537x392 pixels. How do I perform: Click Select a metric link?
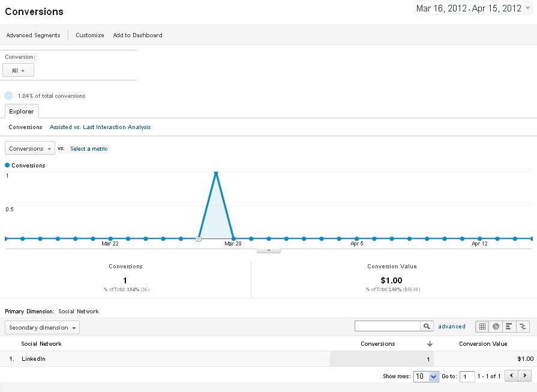pyautogui.click(x=89, y=149)
